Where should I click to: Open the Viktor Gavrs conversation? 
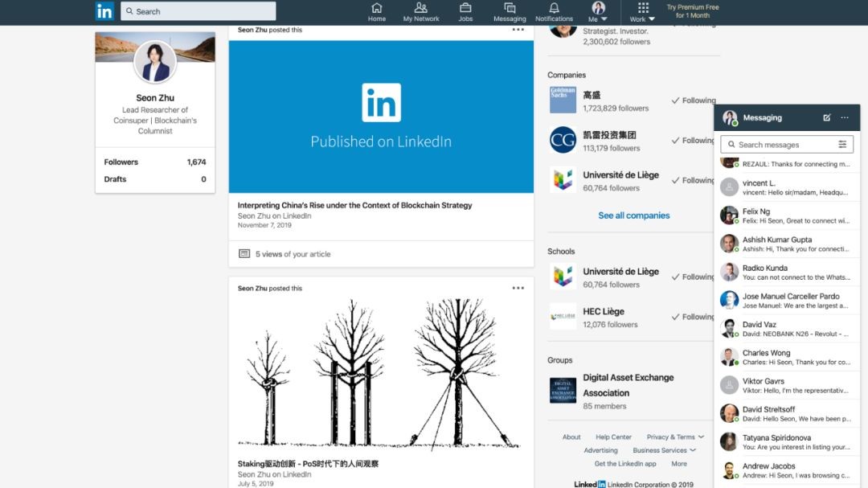coord(787,385)
